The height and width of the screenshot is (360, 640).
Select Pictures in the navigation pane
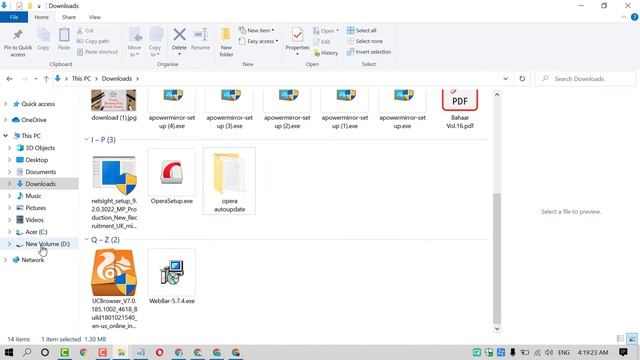pyautogui.click(x=36, y=208)
